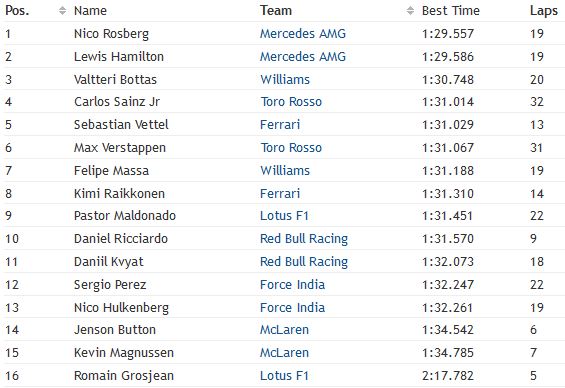Viewport: 565px width, 388px height.
Task: Open Williams link in Valtteri Bottas row
Action: point(285,80)
